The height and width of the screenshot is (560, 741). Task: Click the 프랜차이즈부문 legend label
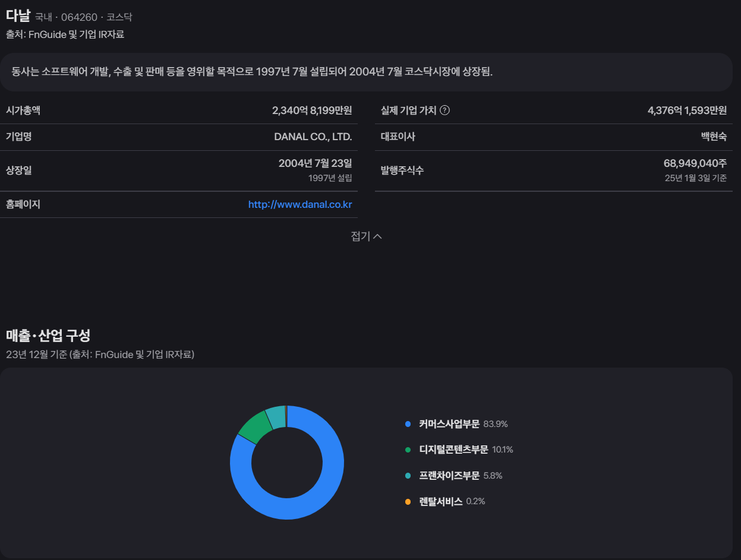[449, 476]
